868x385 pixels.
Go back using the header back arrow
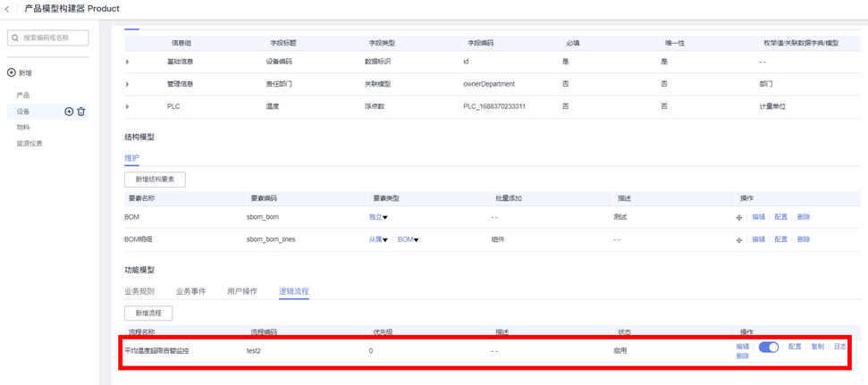pyautogui.click(x=7, y=10)
